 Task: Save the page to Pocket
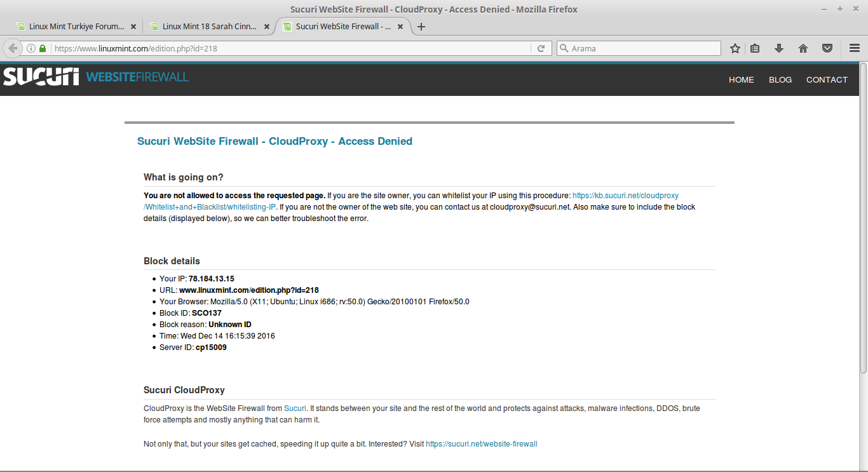[x=827, y=48]
